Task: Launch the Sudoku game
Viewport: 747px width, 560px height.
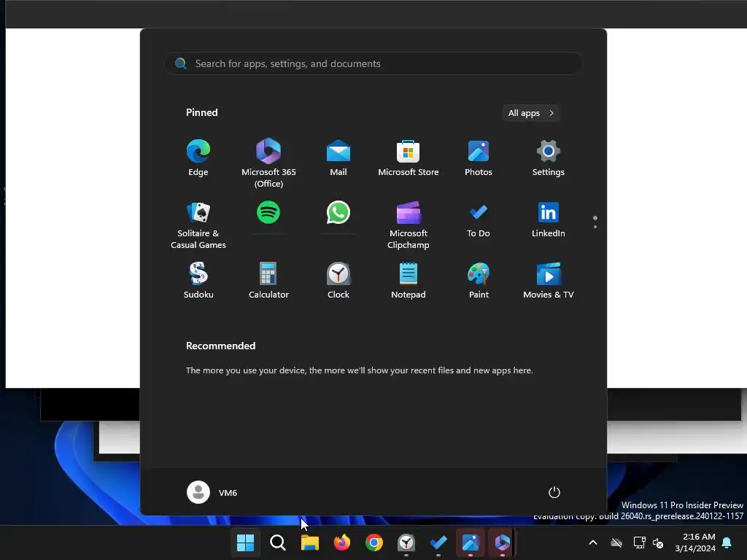Action: pos(198,281)
